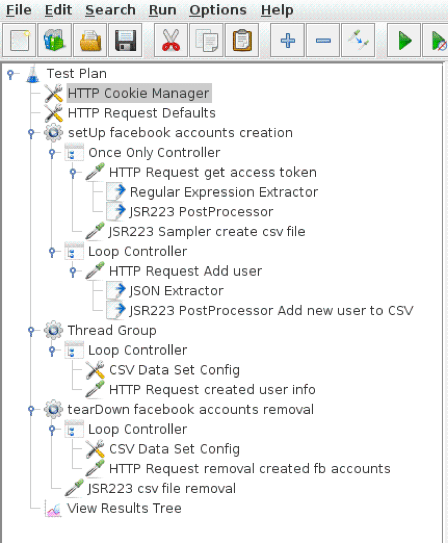Open the Templates toolbar icon
This screenshot has width=448, height=543.
(54, 41)
